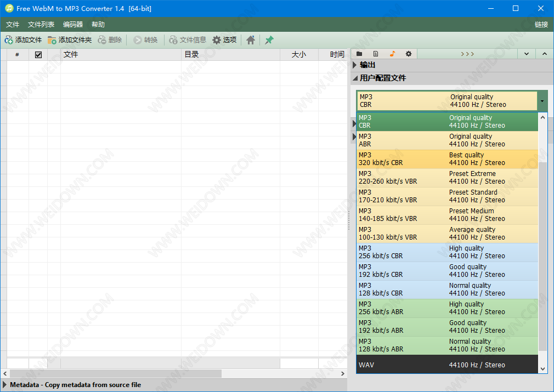Image resolution: width=554 pixels, height=392 pixels.
Task: Choose the WAV 44100 Hz Stereo profile
Action: (447, 365)
